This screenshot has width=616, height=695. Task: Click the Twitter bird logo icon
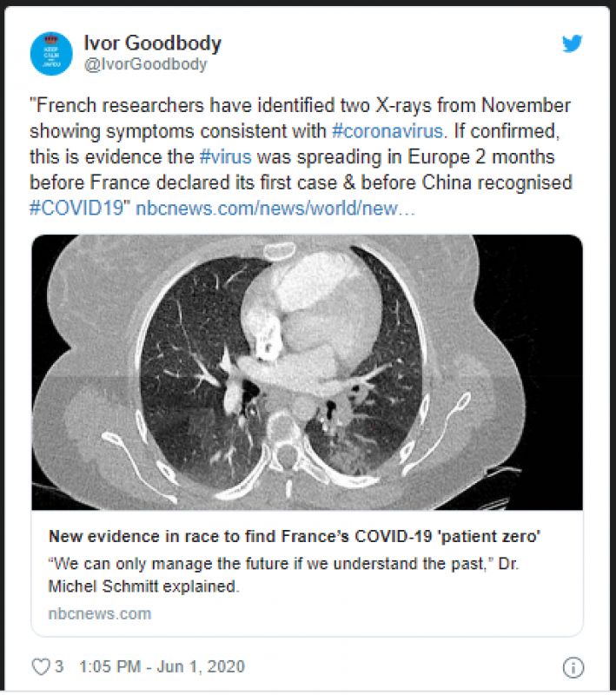(572, 44)
